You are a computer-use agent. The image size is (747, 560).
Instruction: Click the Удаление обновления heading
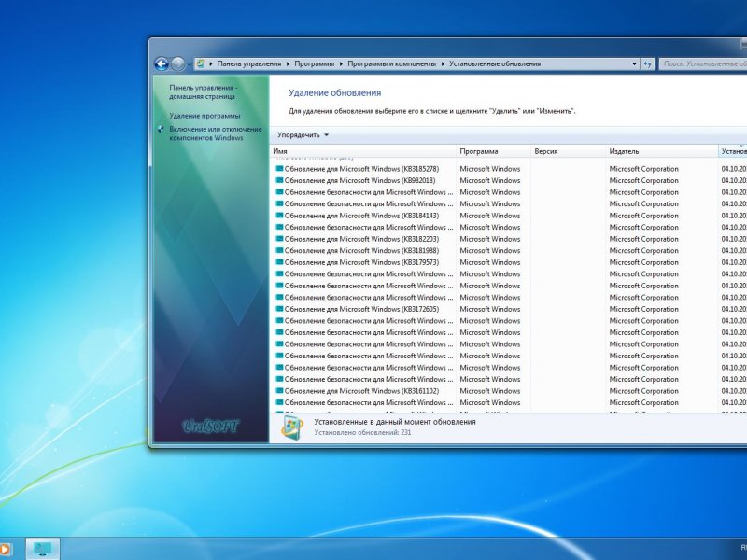tap(334, 92)
